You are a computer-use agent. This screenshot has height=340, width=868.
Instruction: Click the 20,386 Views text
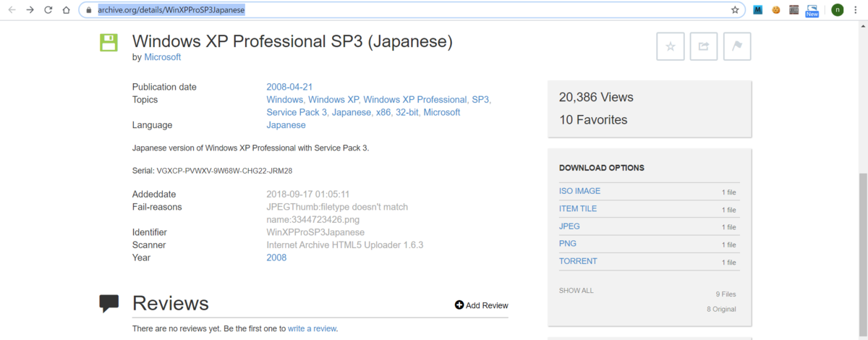click(596, 97)
